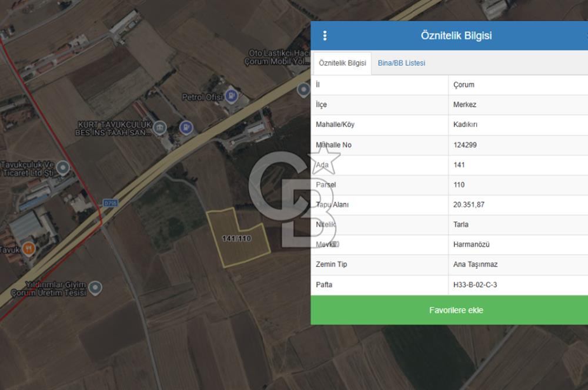Click the D795 road shield marker
This screenshot has width=588, height=390.
(109, 203)
